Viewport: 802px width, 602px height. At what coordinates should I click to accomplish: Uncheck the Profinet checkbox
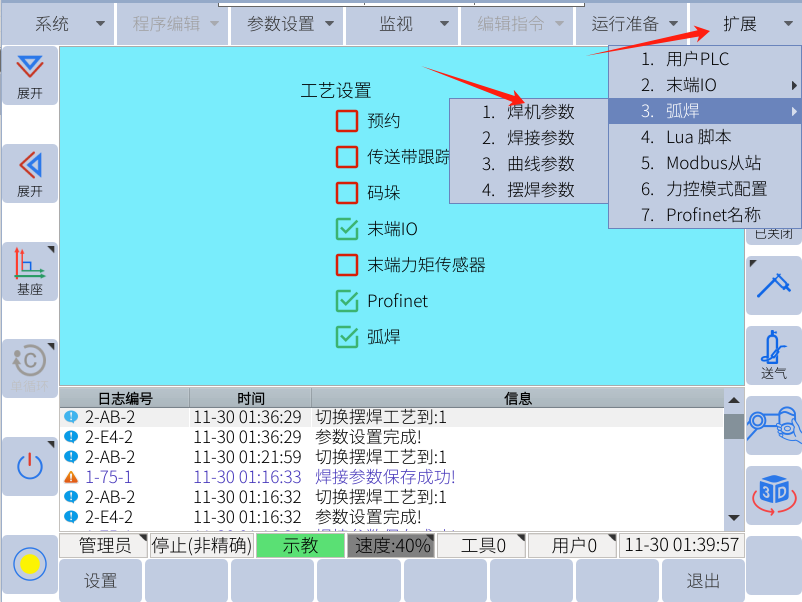point(347,301)
